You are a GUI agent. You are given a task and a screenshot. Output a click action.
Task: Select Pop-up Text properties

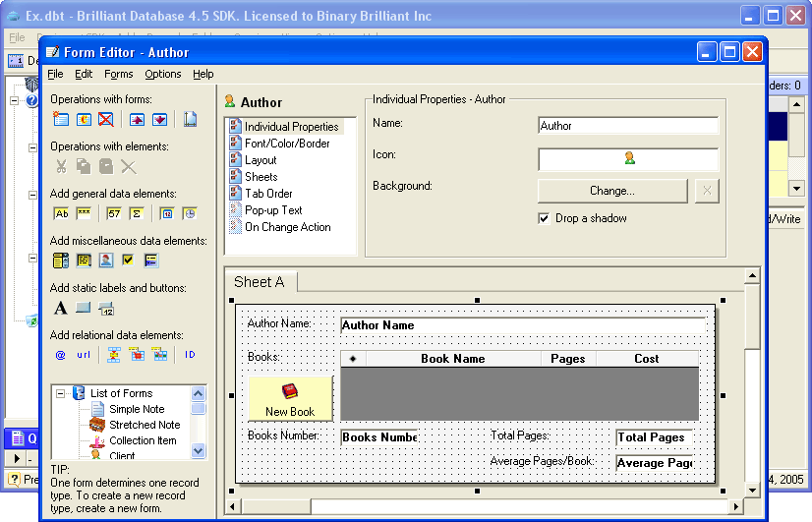pos(273,210)
